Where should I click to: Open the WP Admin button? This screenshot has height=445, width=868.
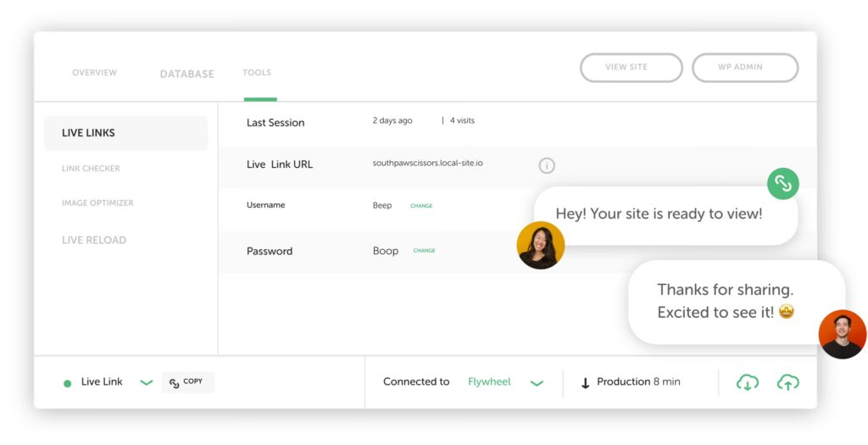[745, 68]
